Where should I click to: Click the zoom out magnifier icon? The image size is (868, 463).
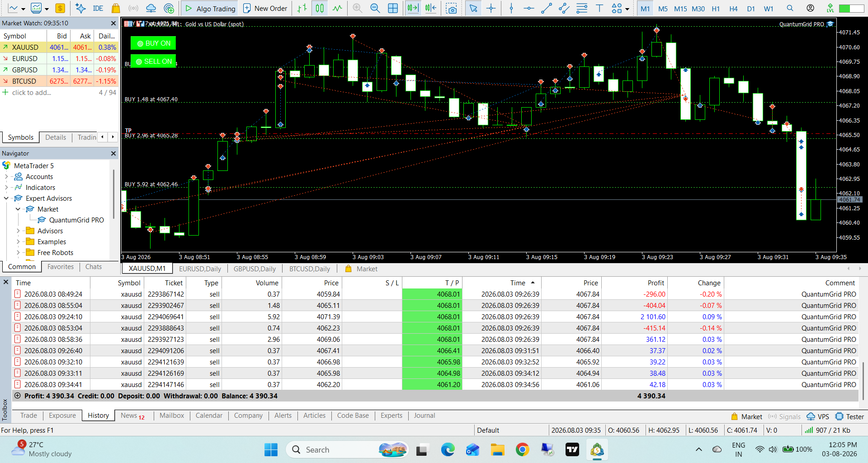point(375,8)
